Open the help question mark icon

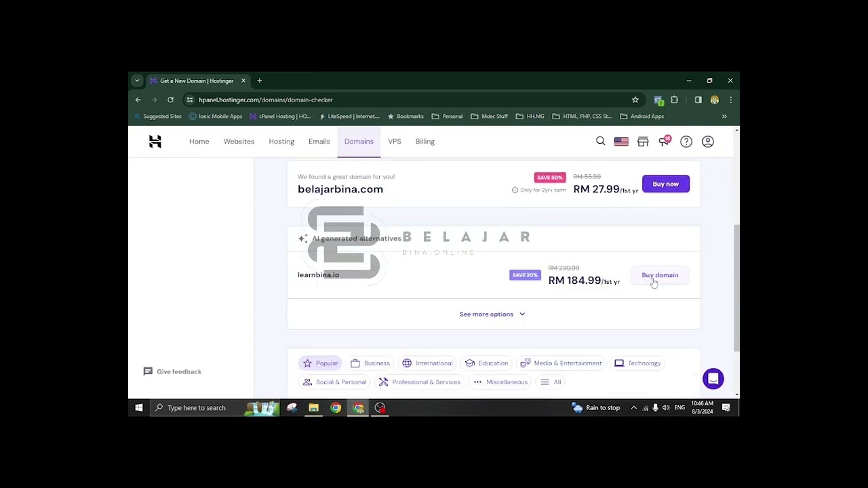[686, 142]
